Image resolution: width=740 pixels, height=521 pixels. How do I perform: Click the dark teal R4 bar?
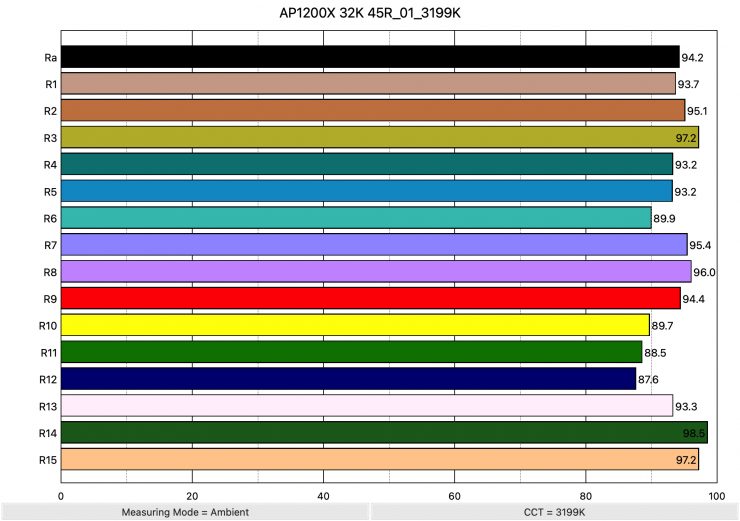click(x=367, y=164)
